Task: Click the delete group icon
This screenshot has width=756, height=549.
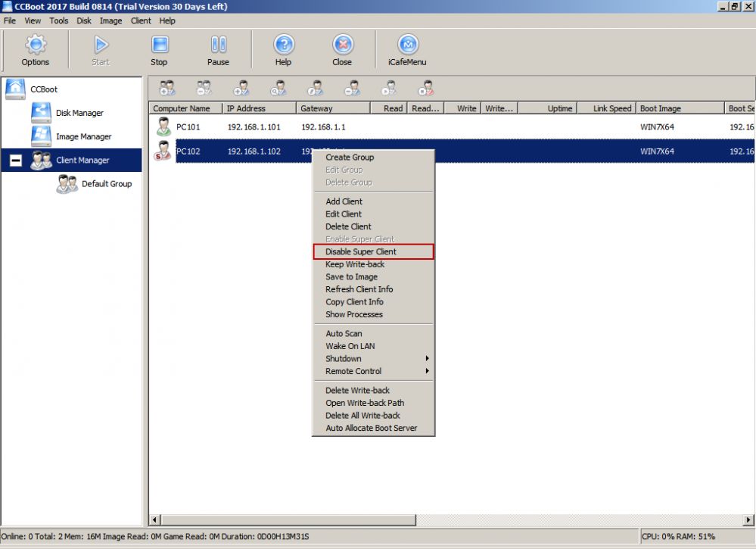Action: pos(204,89)
